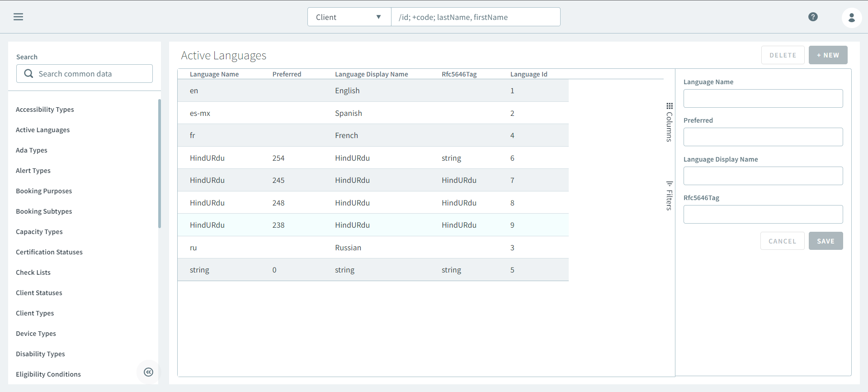Open Eligibility Conditions in sidebar
The width and height of the screenshot is (868, 392).
point(48,374)
